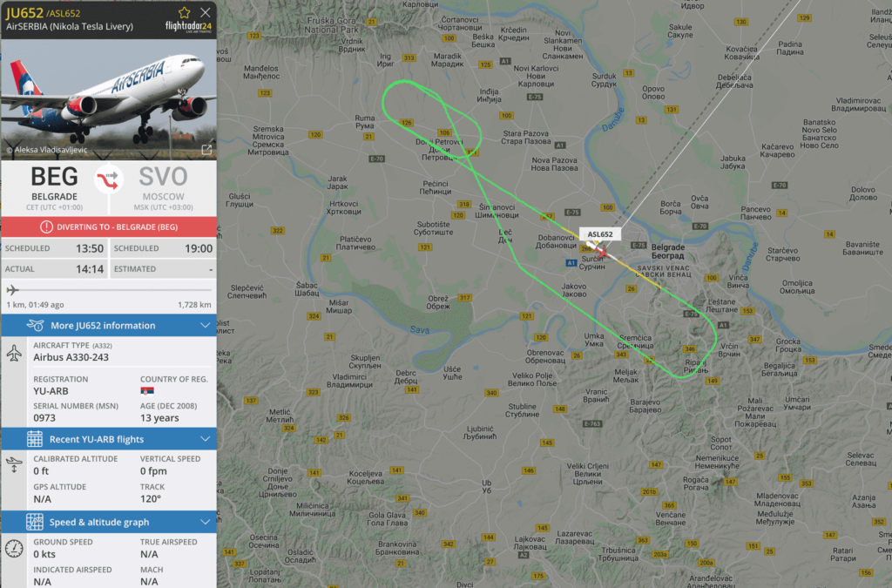Screen dimensions: 892x588
Task: Close the JU652 flight details panel
Action: pyautogui.click(x=206, y=12)
